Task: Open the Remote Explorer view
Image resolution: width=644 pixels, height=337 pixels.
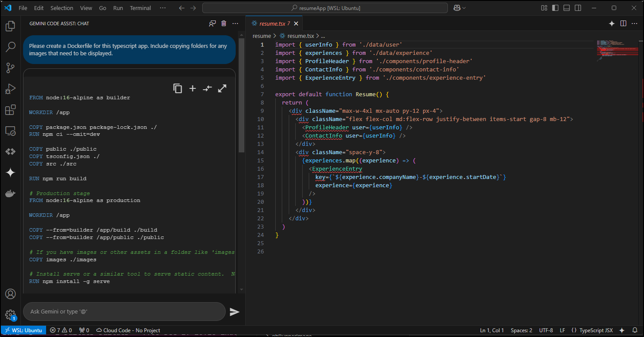Action: point(10,131)
